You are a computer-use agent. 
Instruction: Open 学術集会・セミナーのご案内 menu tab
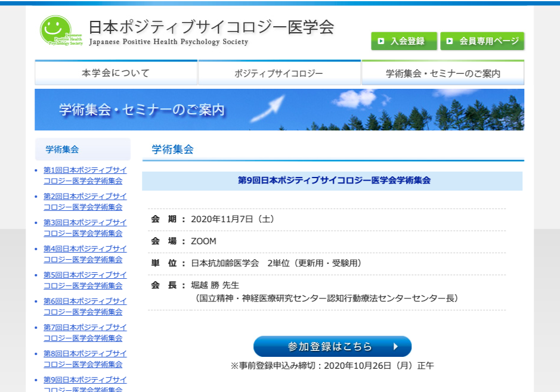click(x=443, y=73)
